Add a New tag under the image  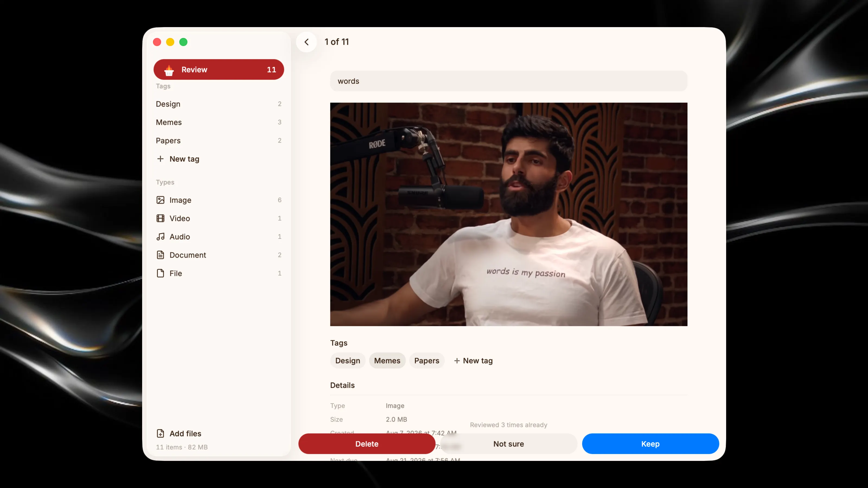point(473,361)
